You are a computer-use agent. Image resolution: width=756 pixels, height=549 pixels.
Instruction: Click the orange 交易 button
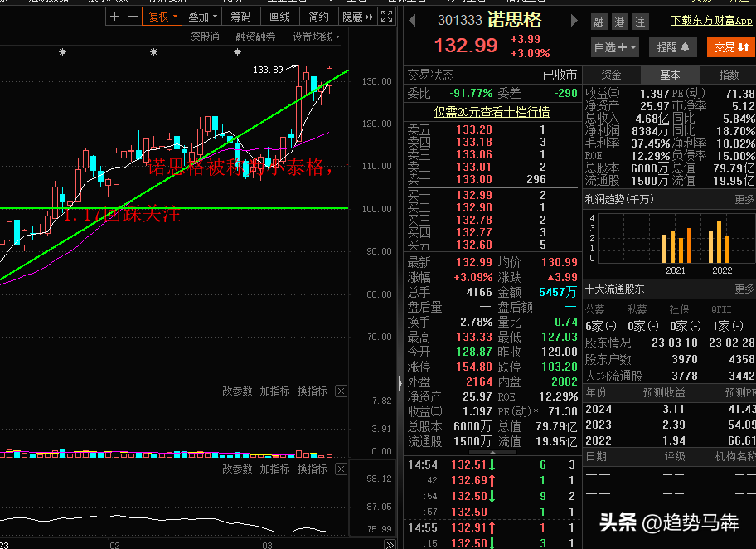[x=731, y=47]
